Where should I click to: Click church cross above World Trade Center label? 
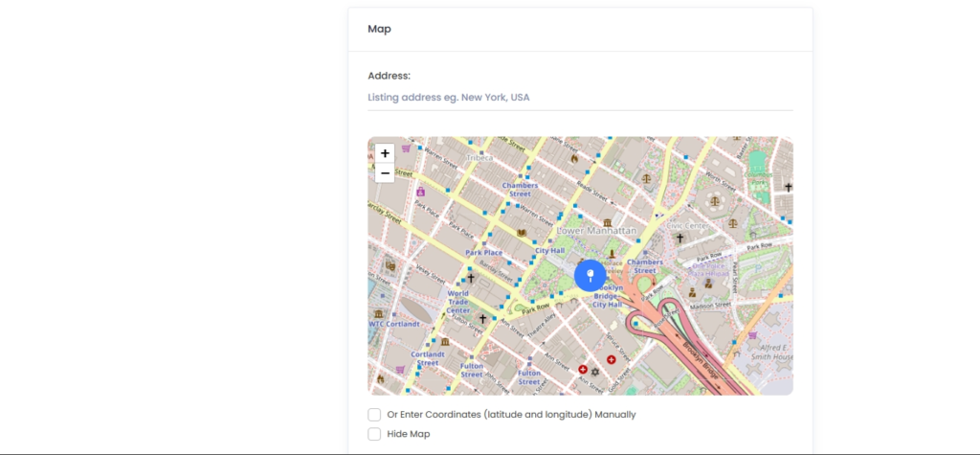coord(471,277)
